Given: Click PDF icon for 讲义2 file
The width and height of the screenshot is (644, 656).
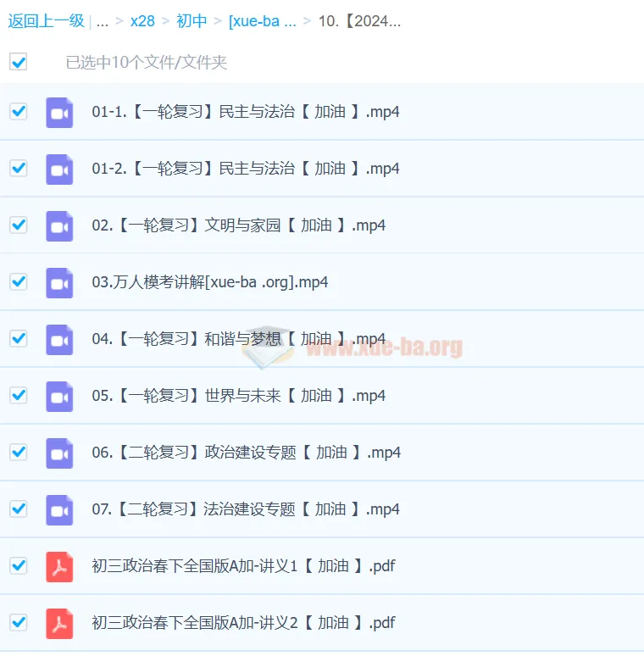Looking at the screenshot, I should pos(59,623).
